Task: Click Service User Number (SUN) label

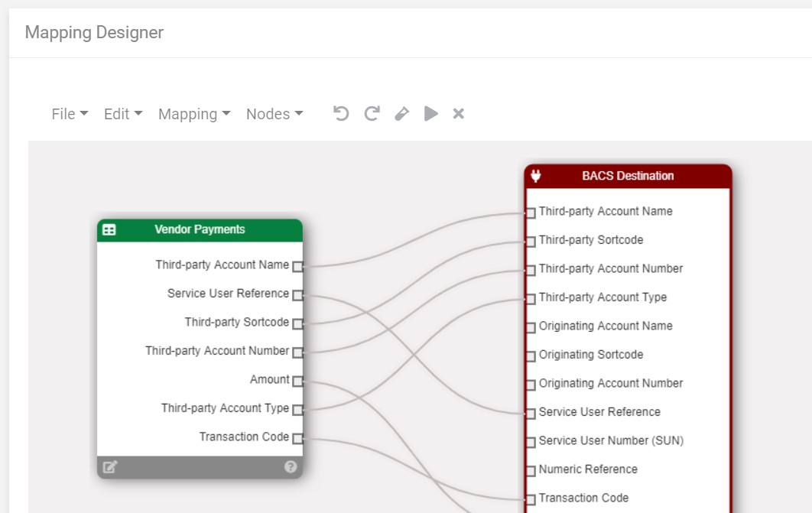Action: [x=611, y=440]
